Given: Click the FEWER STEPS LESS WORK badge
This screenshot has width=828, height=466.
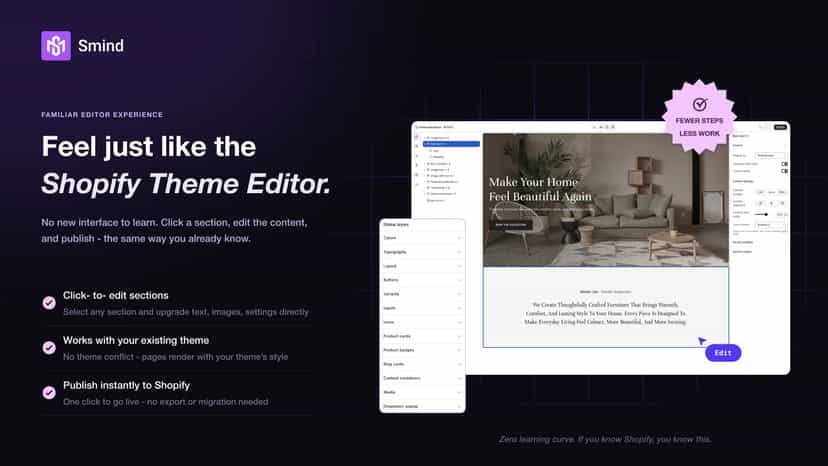Looking at the screenshot, I should coord(699,117).
